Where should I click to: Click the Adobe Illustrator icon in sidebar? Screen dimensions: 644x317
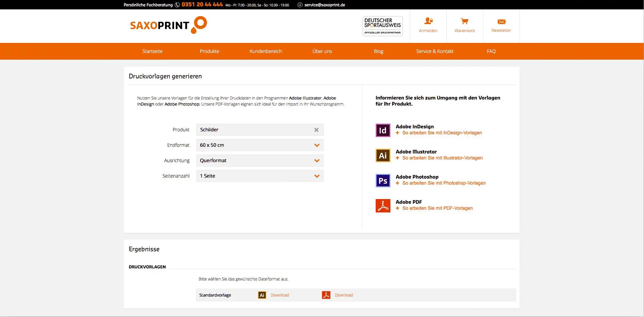pyautogui.click(x=383, y=155)
